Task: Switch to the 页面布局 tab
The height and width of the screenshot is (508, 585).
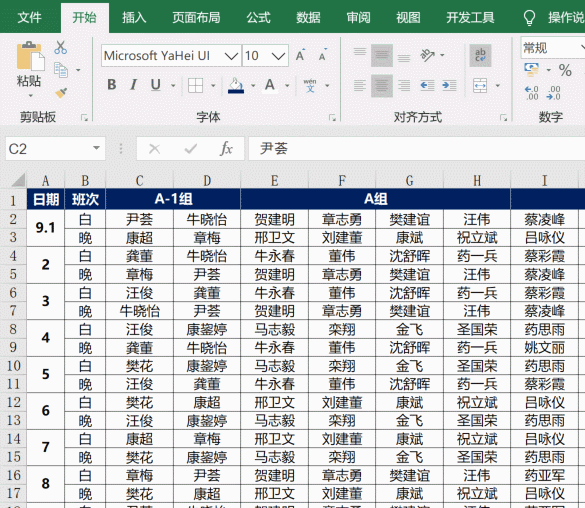Action: (x=196, y=18)
